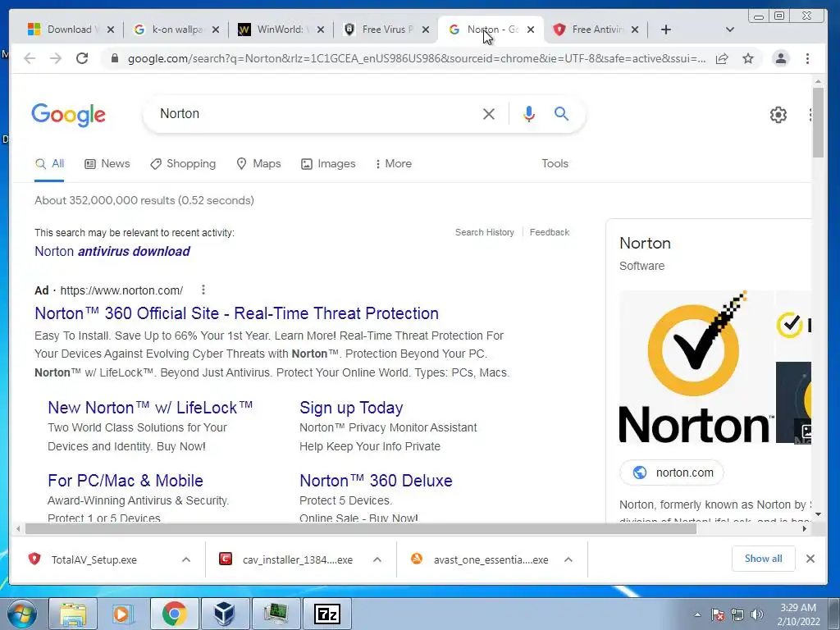This screenshot has height=630, width=840.
Task: Open Norton 360 Deluxe link
Action: (x=376, y=480)
